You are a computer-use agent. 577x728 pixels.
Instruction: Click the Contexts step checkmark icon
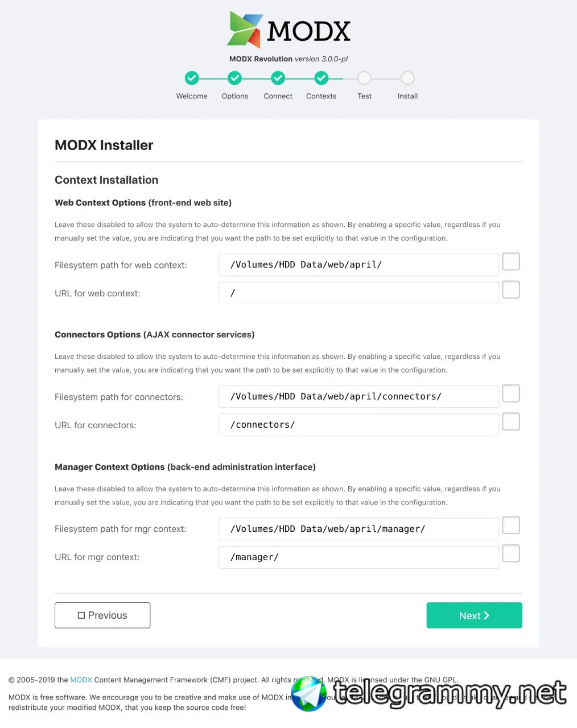[321, 78]
